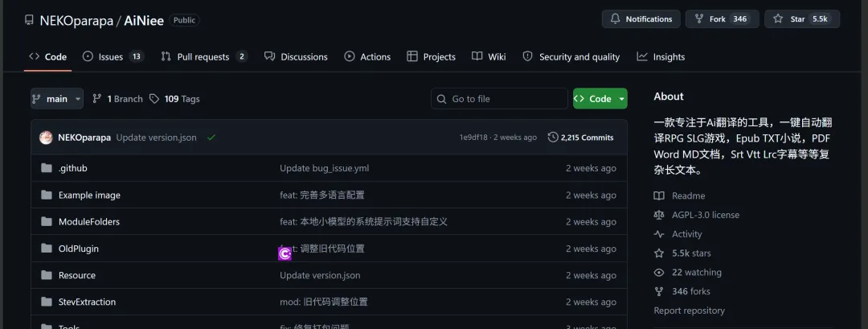Open the ModuleFolders folder

point(89,221)
